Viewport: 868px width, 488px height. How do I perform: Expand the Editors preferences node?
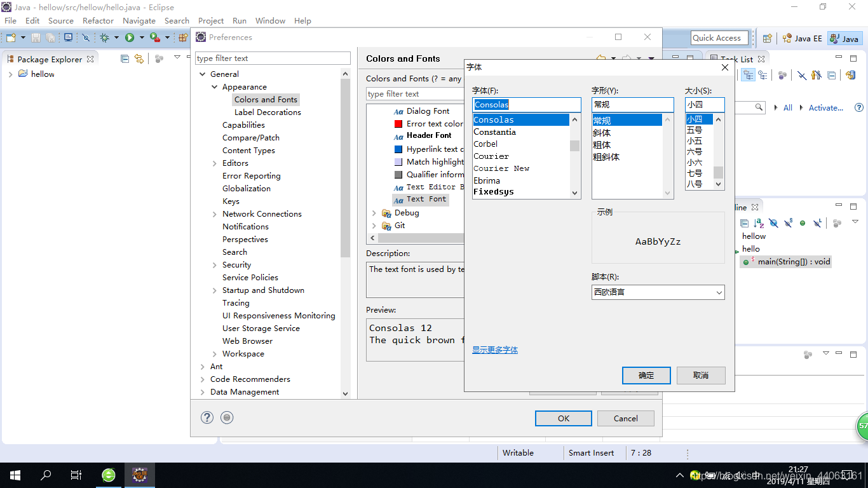pos(215,163)
